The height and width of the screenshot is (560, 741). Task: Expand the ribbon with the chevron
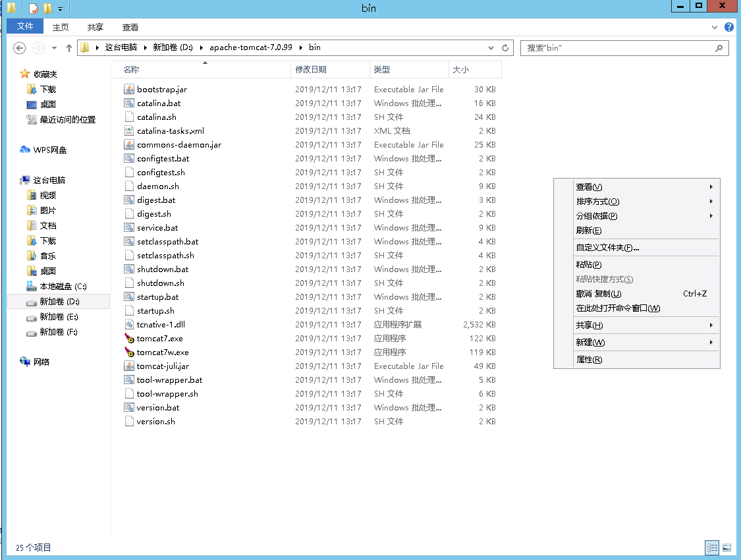coord(715,28)
